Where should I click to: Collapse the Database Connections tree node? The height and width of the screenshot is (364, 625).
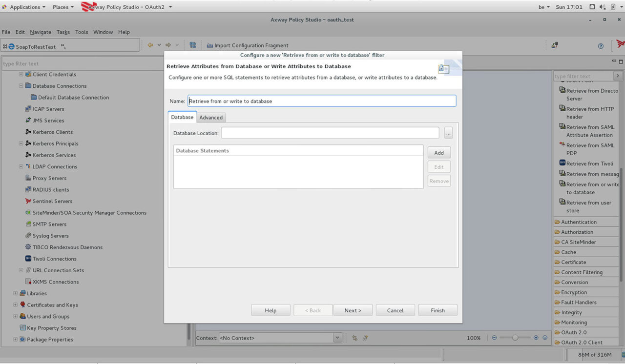click(21, 86)
